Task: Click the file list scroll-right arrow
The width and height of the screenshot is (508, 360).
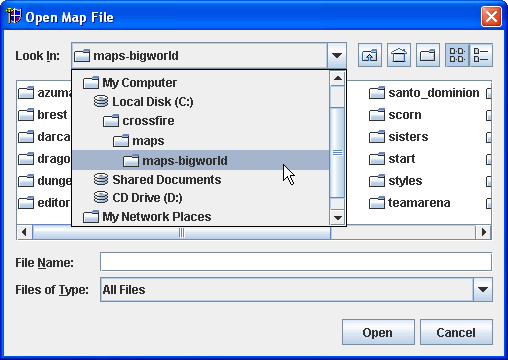Action: [x=483, y=232]
